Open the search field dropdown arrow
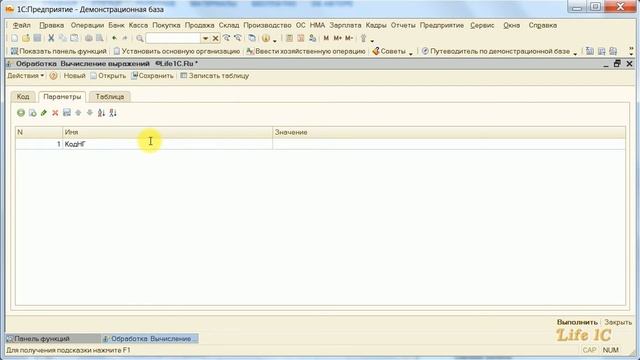Viewport: 640px width, 360px height. point(205,38)
